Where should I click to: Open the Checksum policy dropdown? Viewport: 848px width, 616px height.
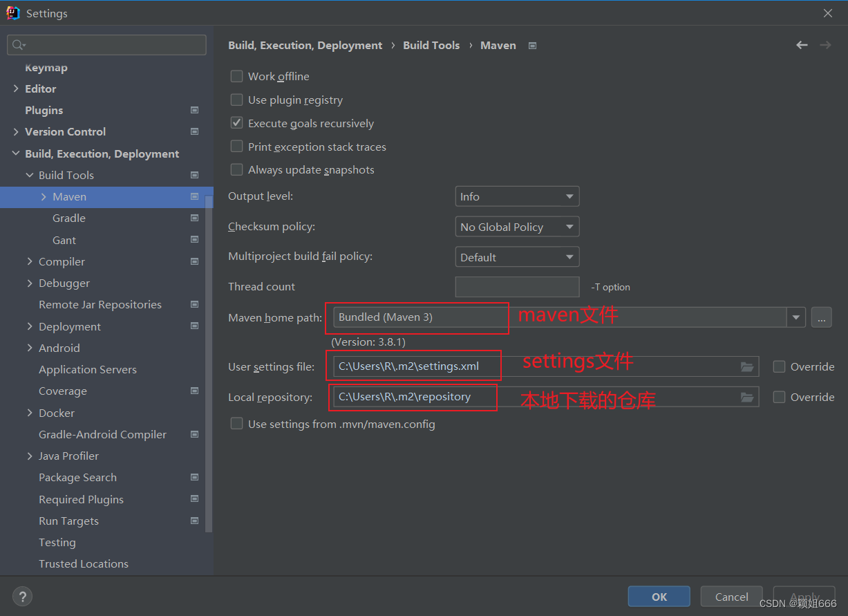click(517, 226)
